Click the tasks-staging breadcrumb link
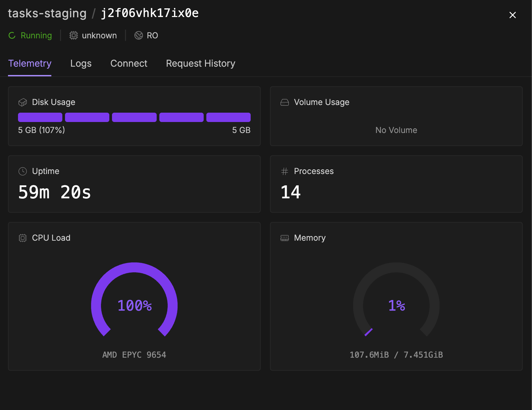Image resolution: width=532 pixels, height=410 pixels. 47,13
